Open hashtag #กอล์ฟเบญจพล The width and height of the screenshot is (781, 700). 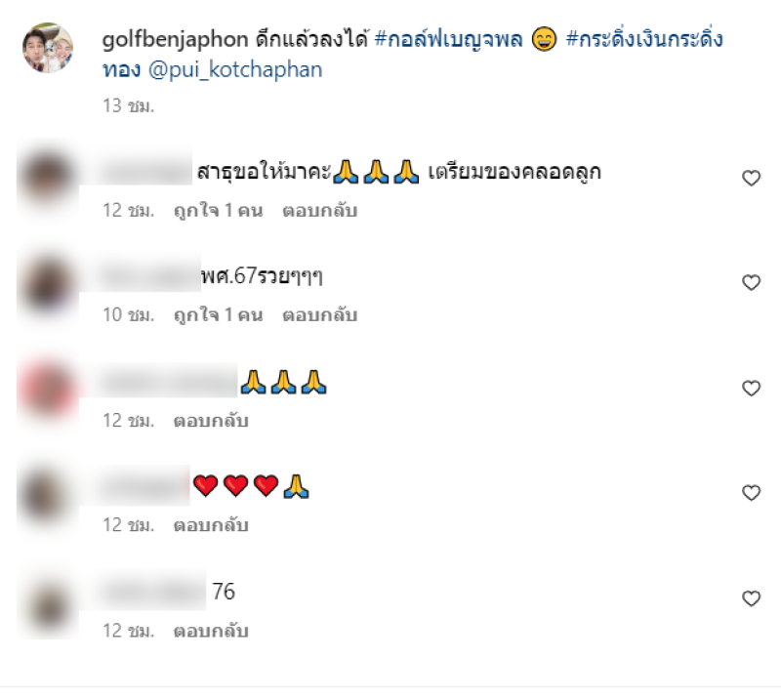click(x=448, y=40)
